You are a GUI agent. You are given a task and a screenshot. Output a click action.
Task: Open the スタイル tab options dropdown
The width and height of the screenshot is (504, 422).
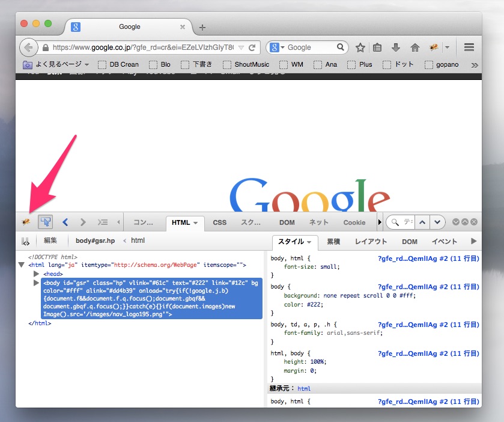pyautogui.click(x=309, y=242)
